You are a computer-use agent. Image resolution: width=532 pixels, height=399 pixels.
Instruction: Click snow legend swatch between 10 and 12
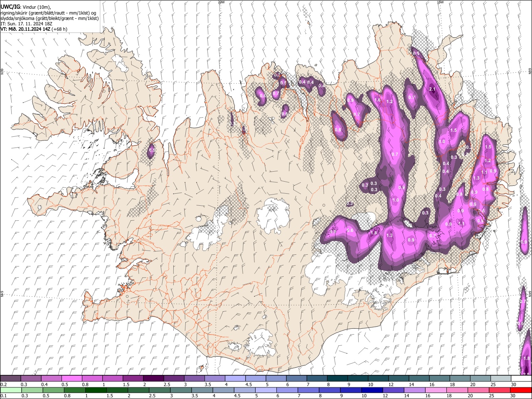click(378, 378)
